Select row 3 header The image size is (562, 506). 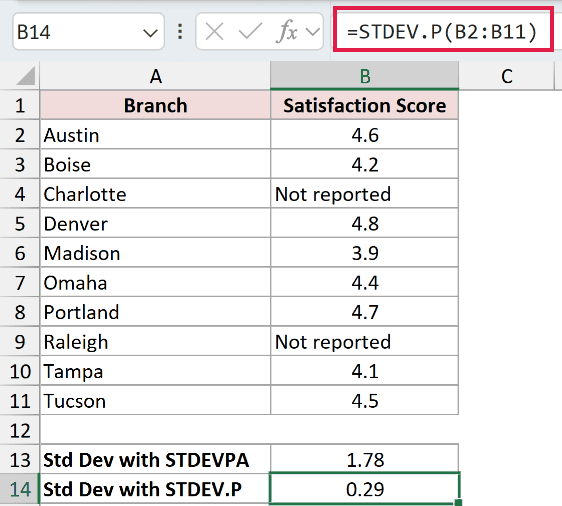(x=20, y=164)
